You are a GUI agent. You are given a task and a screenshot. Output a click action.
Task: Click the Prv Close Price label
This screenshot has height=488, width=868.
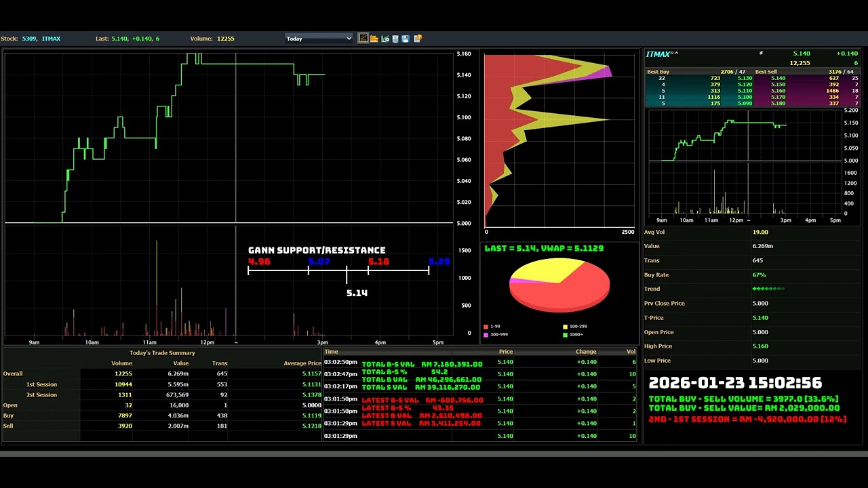coord(664,303)
